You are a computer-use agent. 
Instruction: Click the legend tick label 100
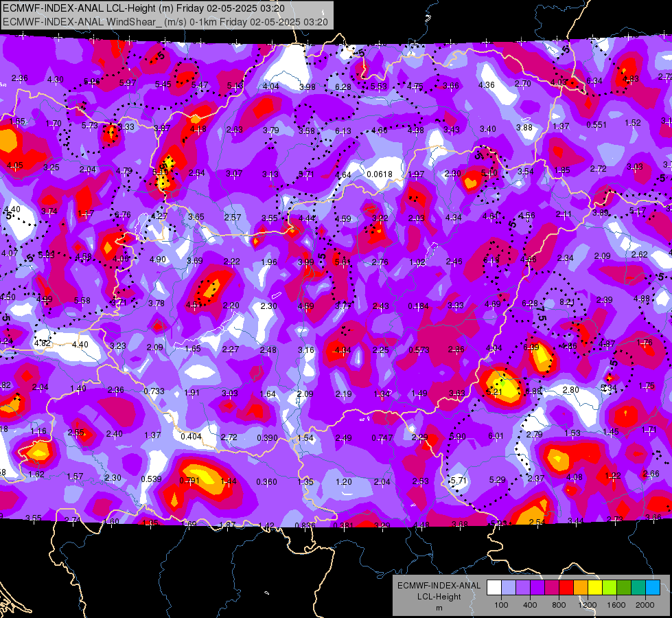[x=501, y=605]
